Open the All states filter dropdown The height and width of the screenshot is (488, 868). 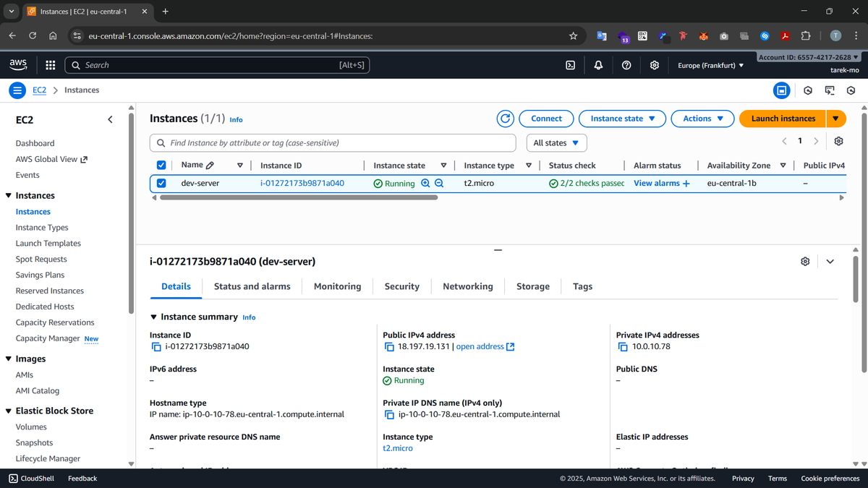[556, 142]
